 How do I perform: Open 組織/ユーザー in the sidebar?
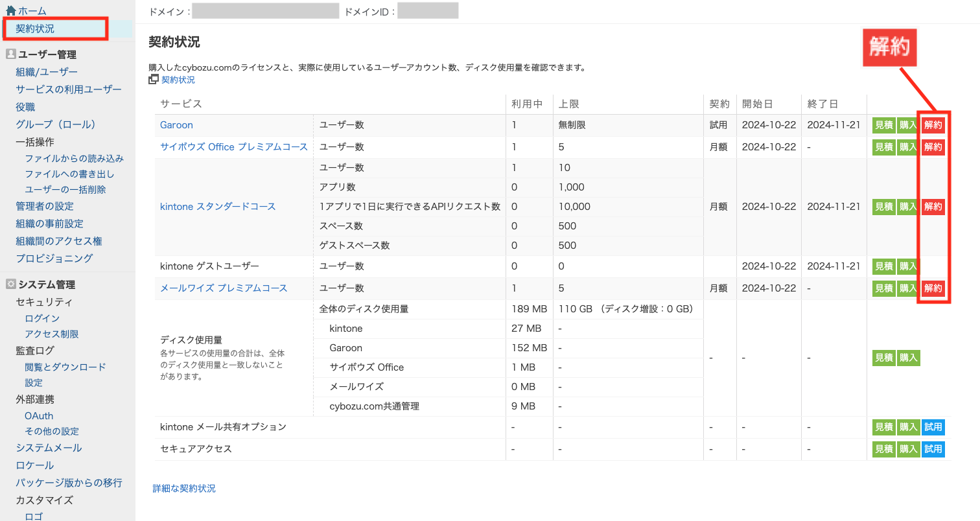pos(47,72)
